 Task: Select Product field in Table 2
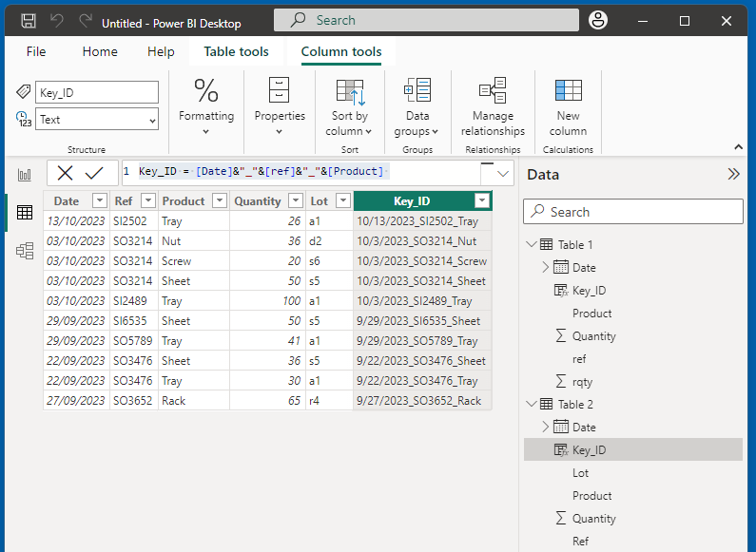pos(592,496)
